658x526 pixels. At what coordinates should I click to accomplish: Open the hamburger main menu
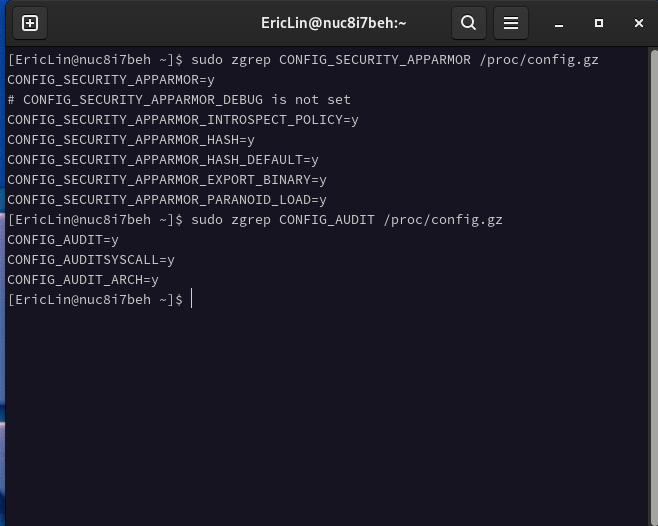point(511,23)
